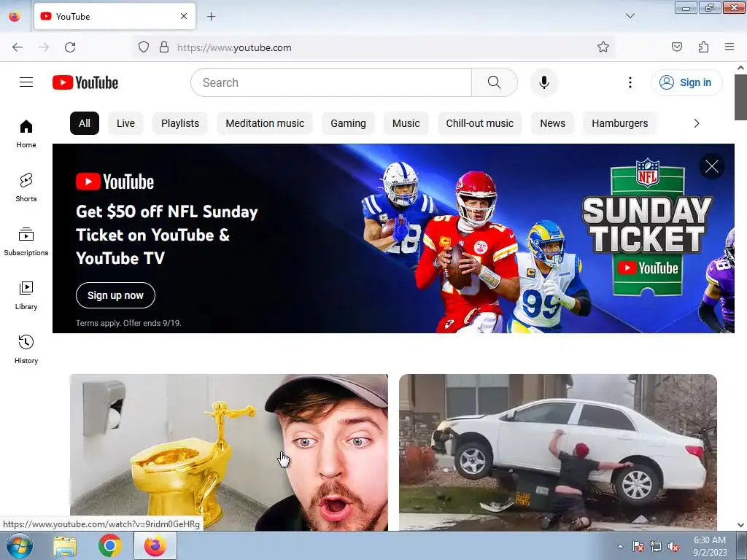747x560 pixels.
Task: Go forward with the browser forward arrow
Action: [x=44, y=47]
